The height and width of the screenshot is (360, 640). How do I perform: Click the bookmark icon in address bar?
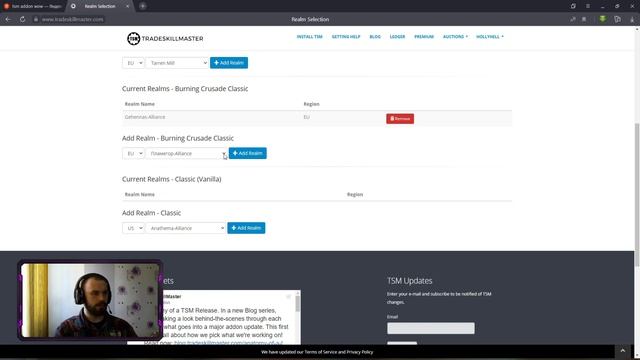584,19
